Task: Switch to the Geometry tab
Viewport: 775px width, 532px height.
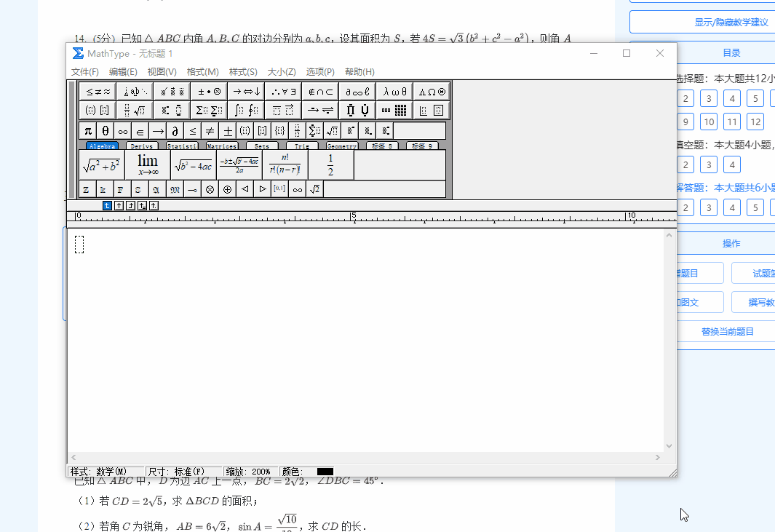Action: click(341, 146)
